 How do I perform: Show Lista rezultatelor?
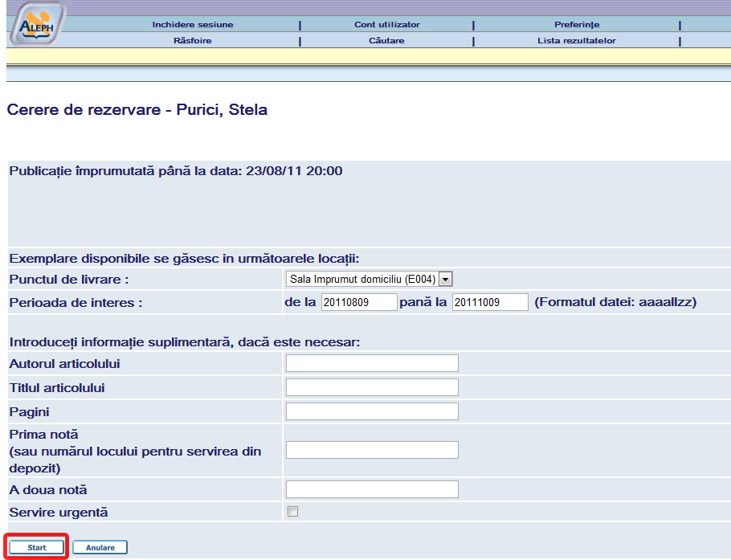[577, 40]
